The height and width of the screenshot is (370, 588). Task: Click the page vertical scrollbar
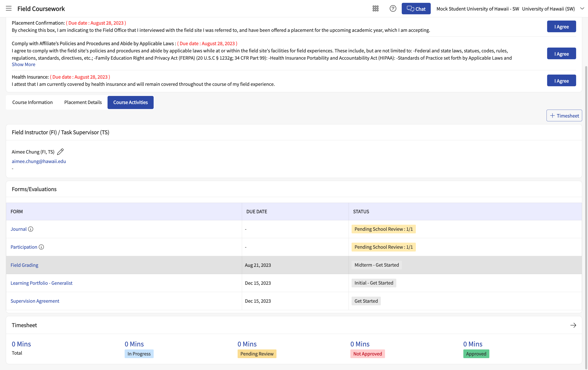[x=586, y=217]
